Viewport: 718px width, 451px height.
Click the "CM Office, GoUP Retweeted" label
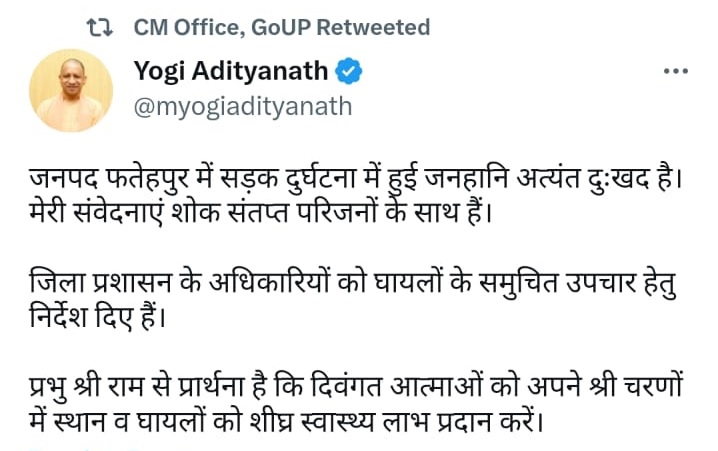282,27
